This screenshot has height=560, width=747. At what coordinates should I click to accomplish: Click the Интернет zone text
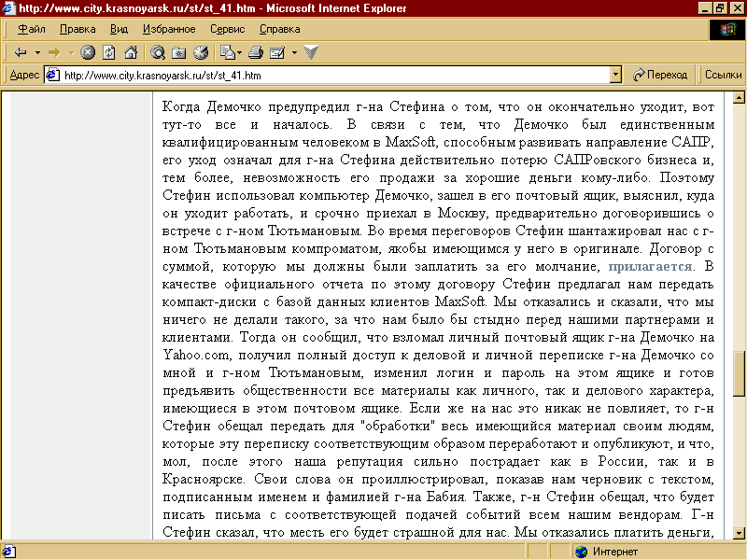pyautogui.click(x=615, y=552)
